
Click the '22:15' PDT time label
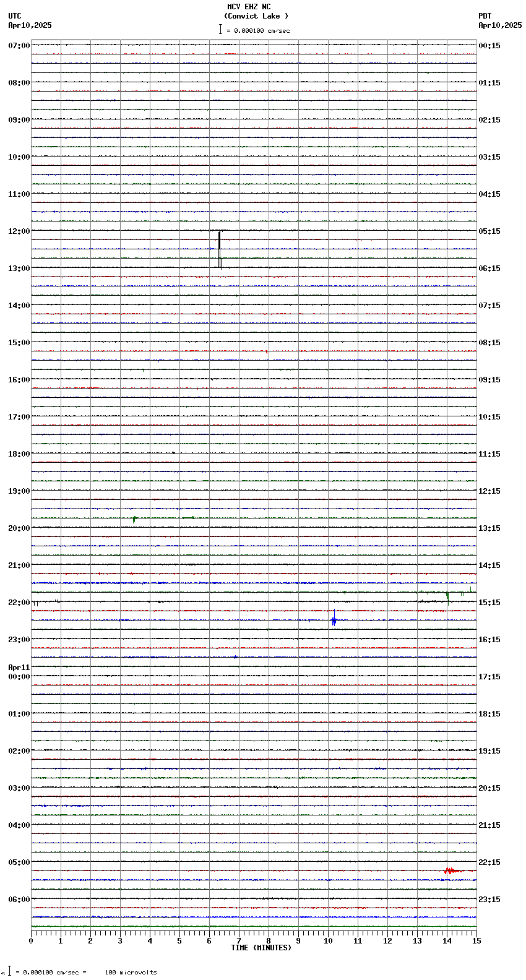(x=489, y=862)
